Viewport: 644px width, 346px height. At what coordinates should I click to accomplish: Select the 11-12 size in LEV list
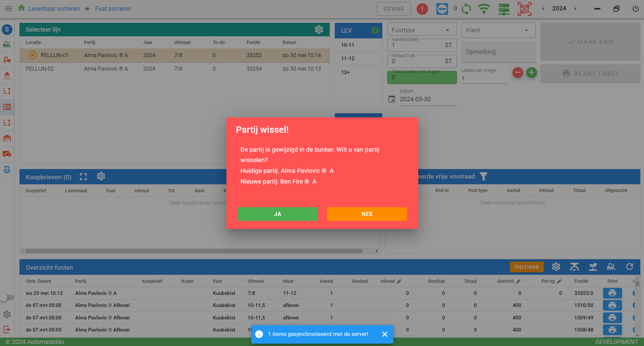(348, 59)
